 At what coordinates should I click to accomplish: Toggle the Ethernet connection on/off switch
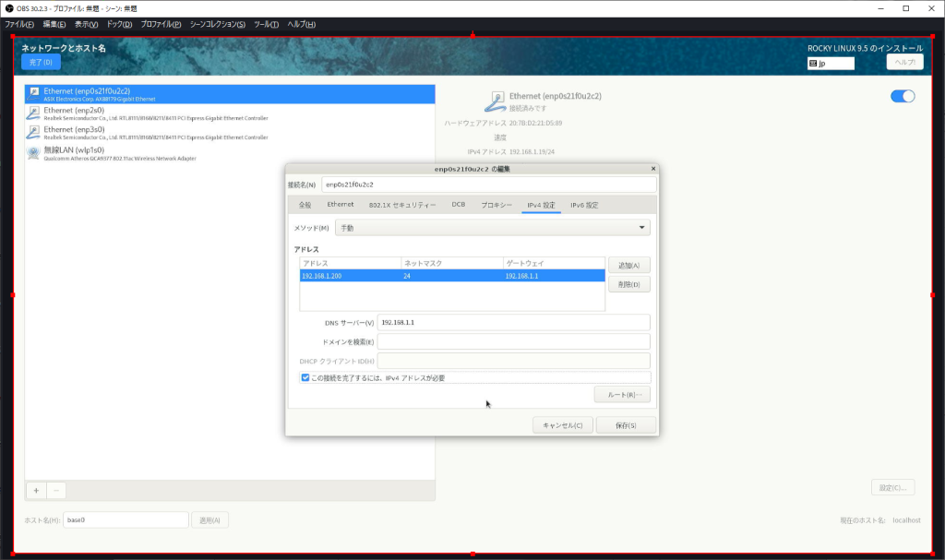(902, 97)
